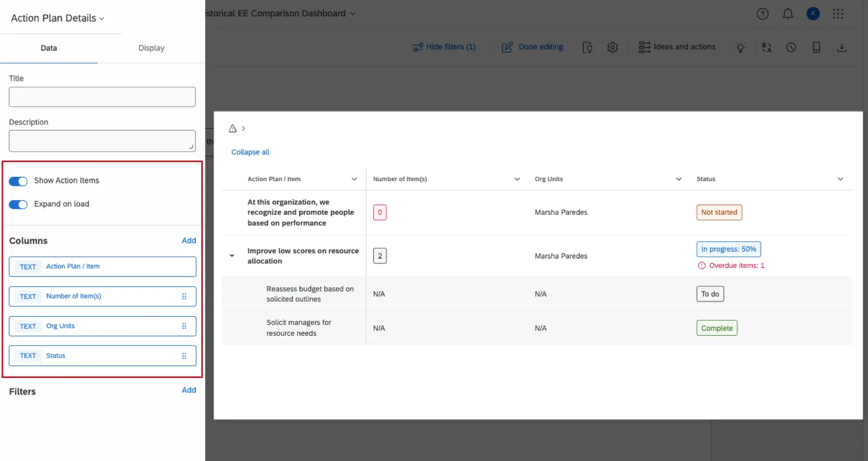Toggle Show Action Items switch
Viewport: 868px width, 461px height.
(x=18, y=181)
